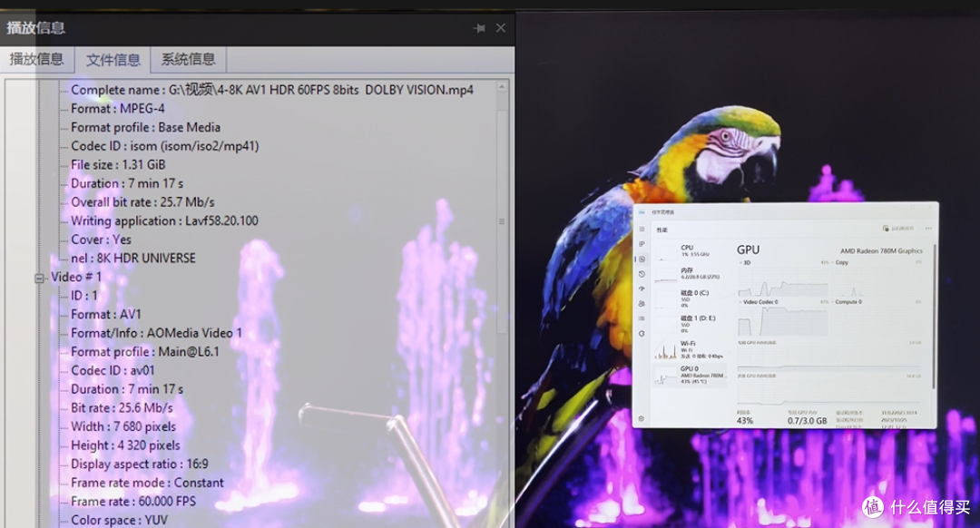The height and width of the screenshot is (528, 980).
Task: Select the 'Bit rate : 25.6 Mb/s' row
Action: (122, 408)
